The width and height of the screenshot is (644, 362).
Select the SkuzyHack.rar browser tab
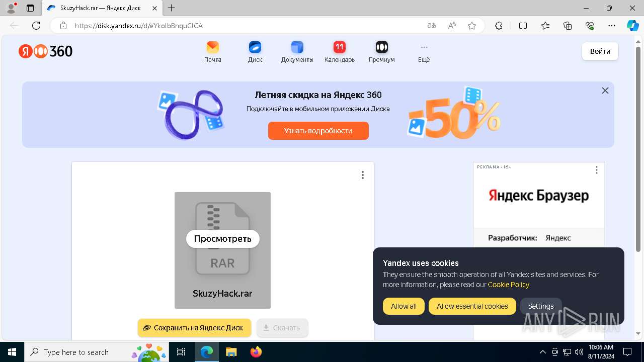tap(102, 8)
